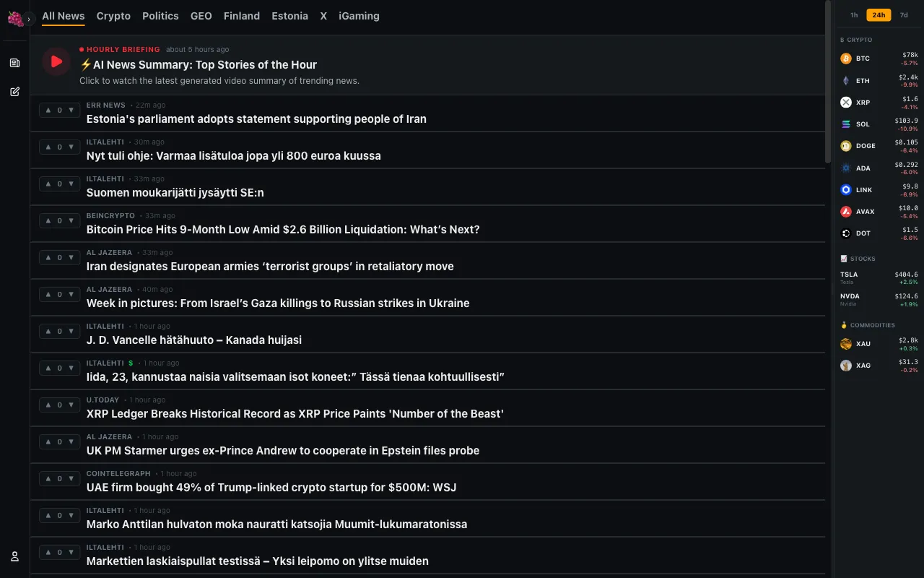Read Estonia's parliament adopts statement article
Viewport: 924px width, 578px height.
256,119
